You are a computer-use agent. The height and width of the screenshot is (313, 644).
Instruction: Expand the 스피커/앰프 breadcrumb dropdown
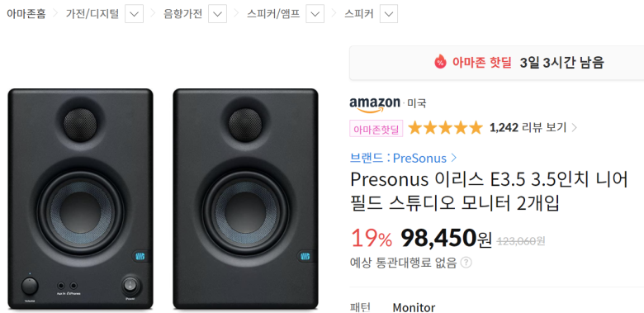315,14
